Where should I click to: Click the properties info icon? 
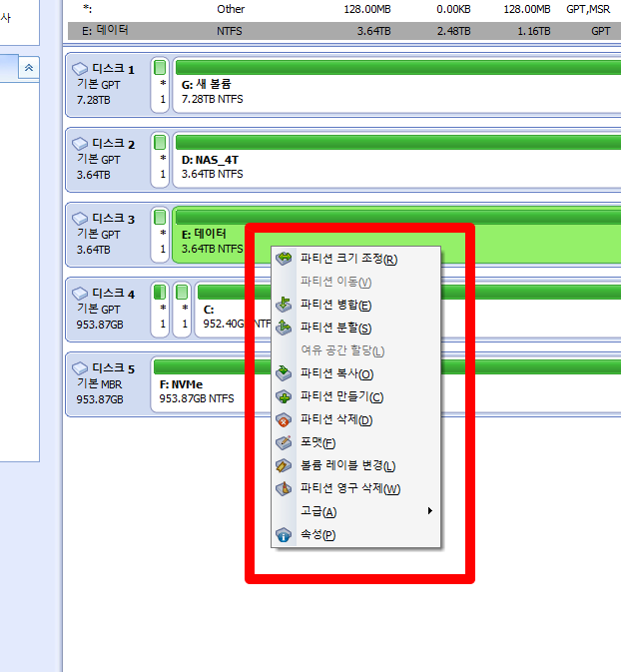pyautogui.click(x=284, y=535)
